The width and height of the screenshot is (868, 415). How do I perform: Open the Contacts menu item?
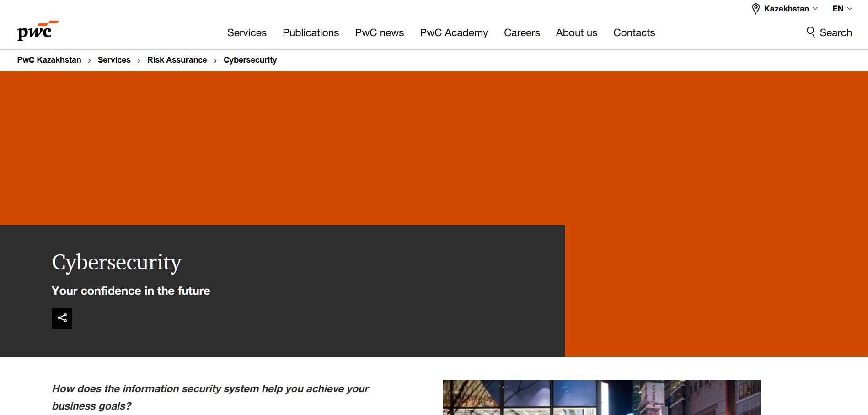tap(634, 32)
